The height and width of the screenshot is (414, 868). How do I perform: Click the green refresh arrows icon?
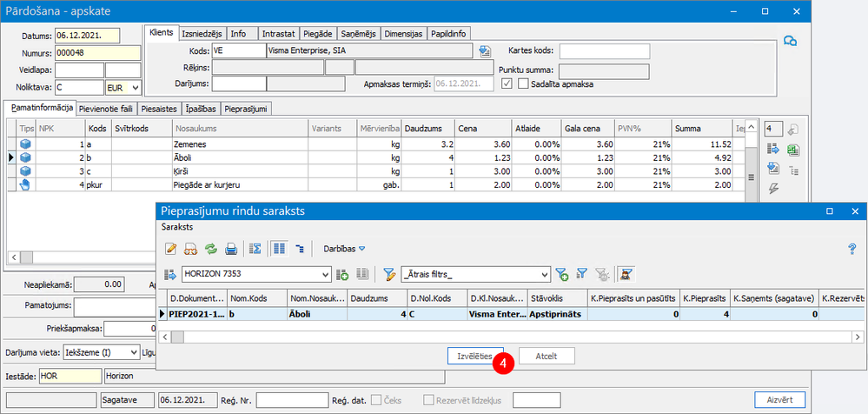(210, 249)
